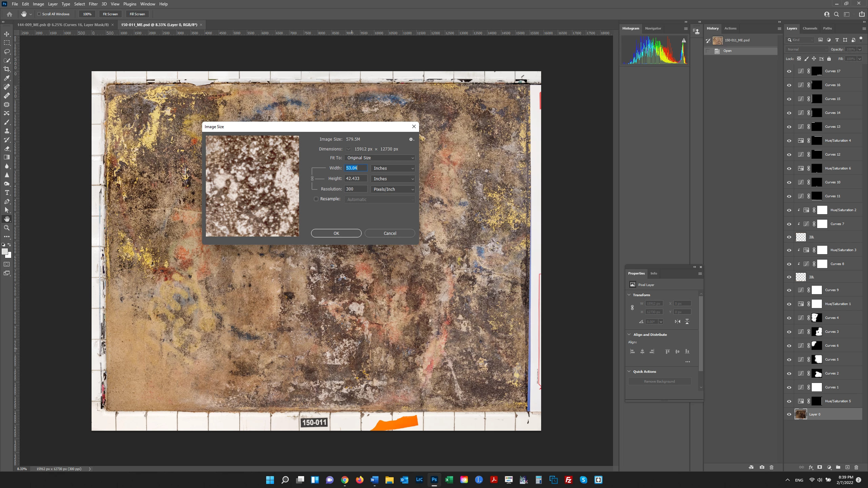This screenshot has height=488, width=868.
Task: Select the Zoom tool in toolbar
Action: pyautogui.click(x=6, y=228)
